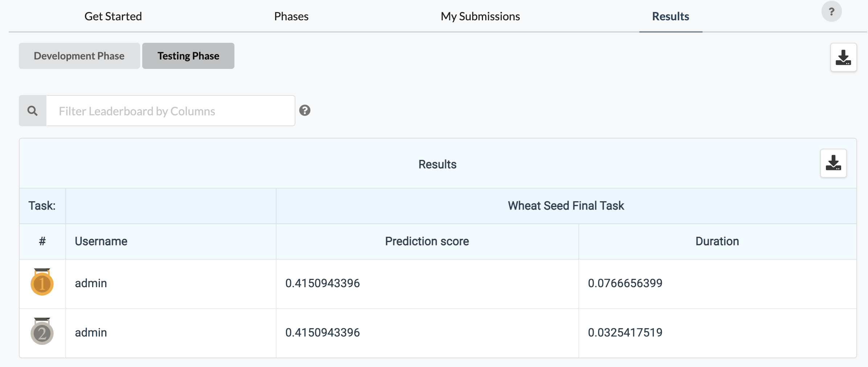Sort by the Prediction score column header
The width and height of the screenshot is (868, 367).
(427, 241)
